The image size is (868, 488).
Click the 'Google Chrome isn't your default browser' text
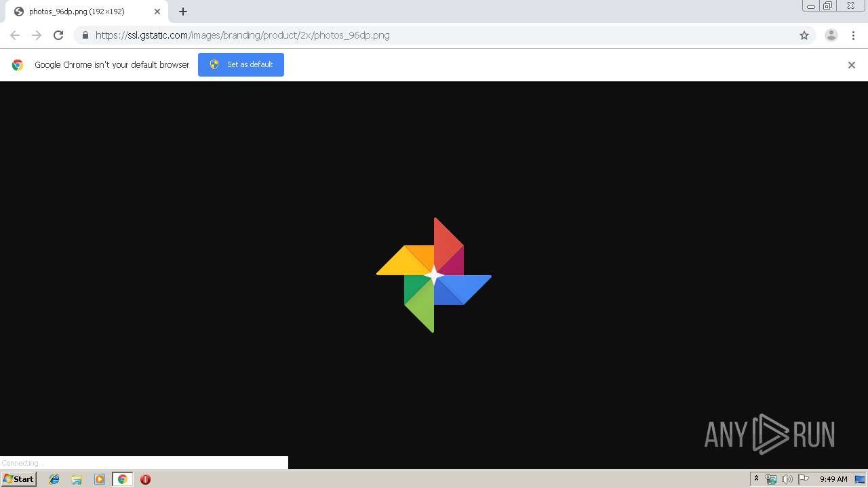tap(112, 65)
